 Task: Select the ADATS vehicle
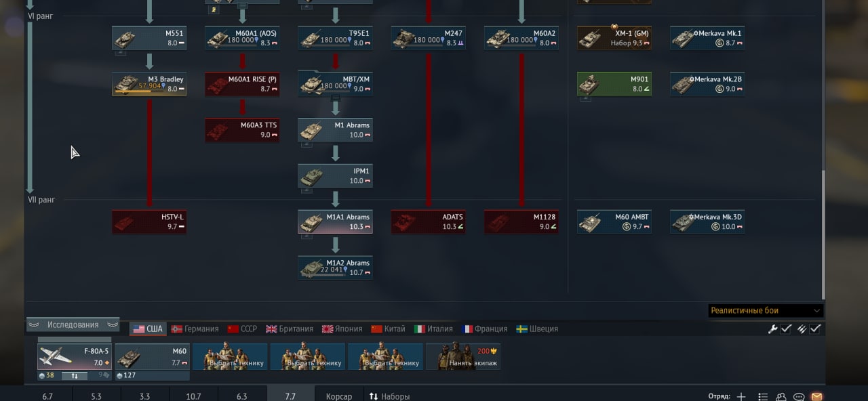[429, 221]
